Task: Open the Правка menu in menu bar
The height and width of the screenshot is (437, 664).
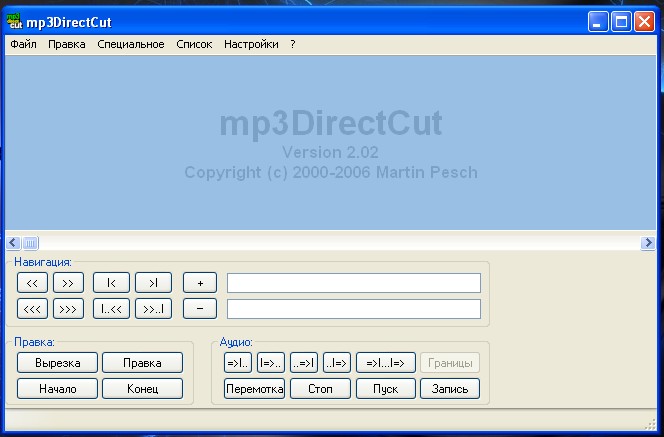Action: click(67, 44)
